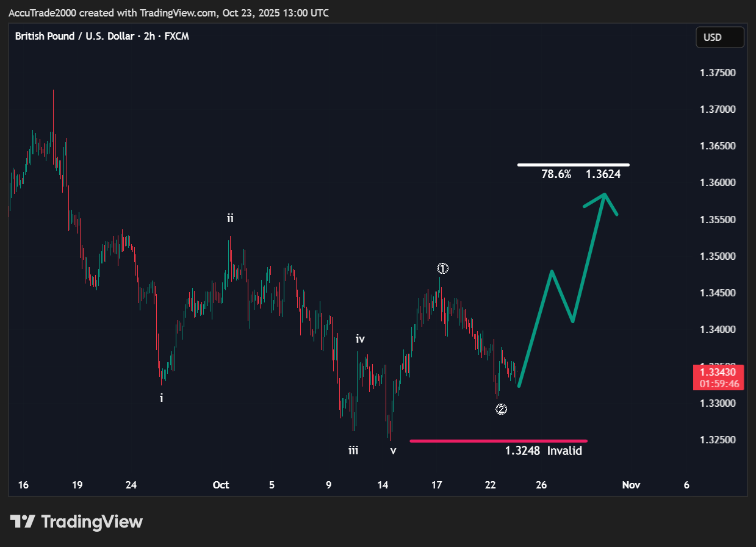This screenshot has width=756, height=547.
Task: Click 1.37500 on the price axis
Action: 718,73
